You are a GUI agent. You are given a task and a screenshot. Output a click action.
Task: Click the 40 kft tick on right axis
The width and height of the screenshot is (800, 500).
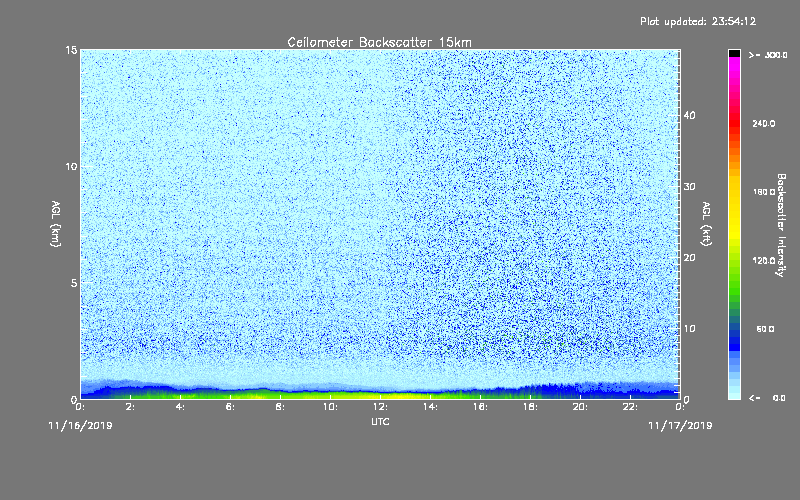pyautogui.click(x=689, y=116)
